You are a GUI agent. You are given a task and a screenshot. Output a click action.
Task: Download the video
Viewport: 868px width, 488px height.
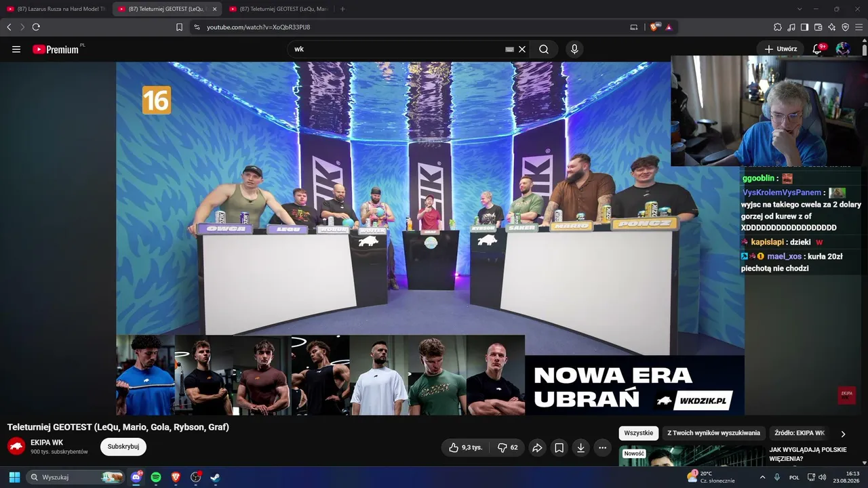[580, 447]
